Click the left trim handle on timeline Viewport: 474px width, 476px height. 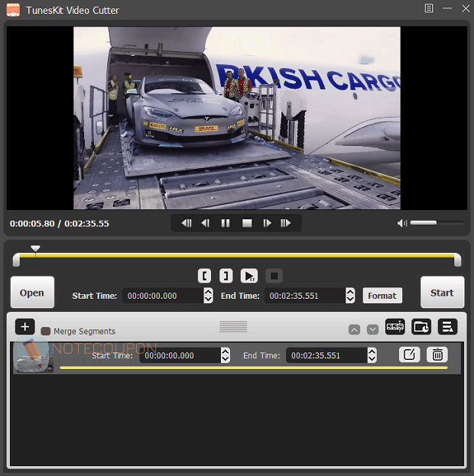tap(16, 260)
